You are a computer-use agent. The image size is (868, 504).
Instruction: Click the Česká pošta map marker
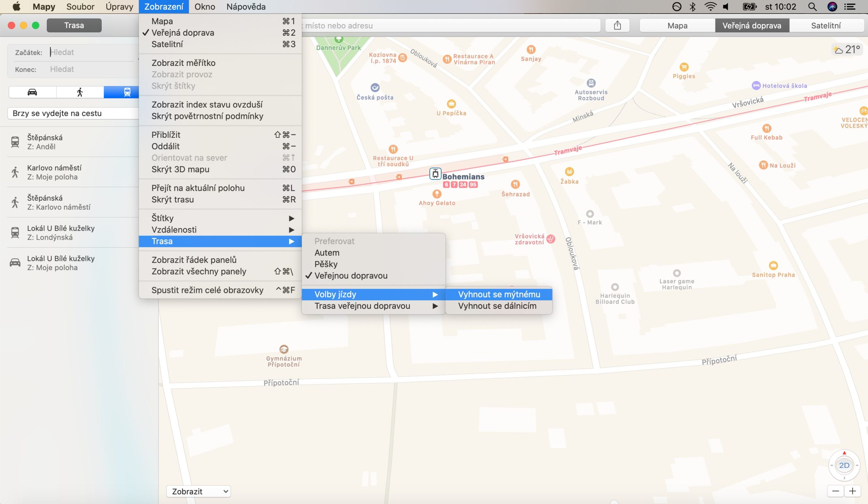[x=375, y=88]
